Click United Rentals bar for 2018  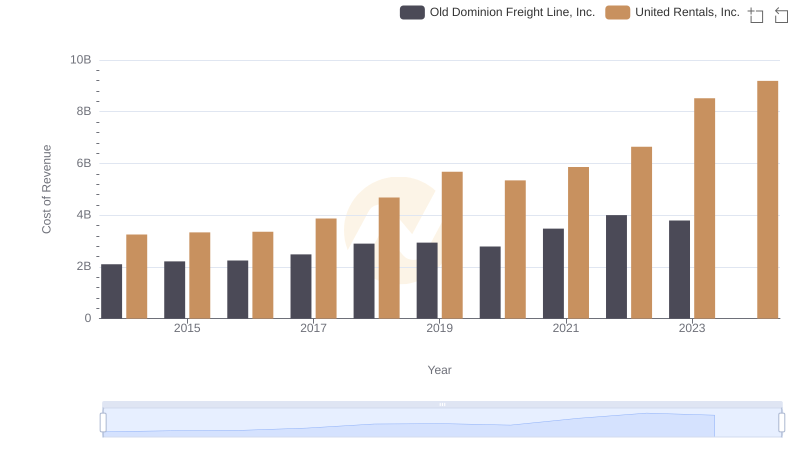pyautogui.click(x=389, y=258)
